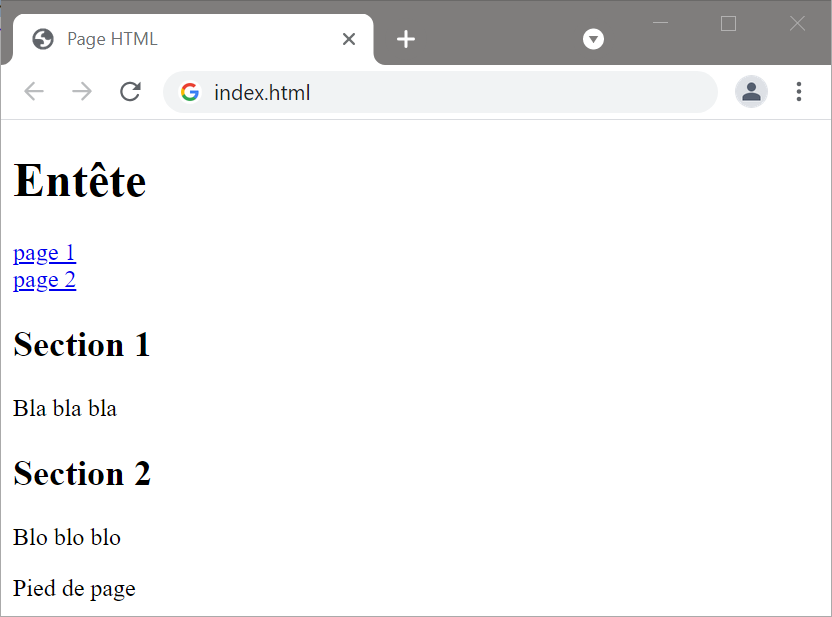Image resolution: width=832 pixels, height=617 pixels.
Task: Maximize the browser window
Action: [x=728, y=23]
